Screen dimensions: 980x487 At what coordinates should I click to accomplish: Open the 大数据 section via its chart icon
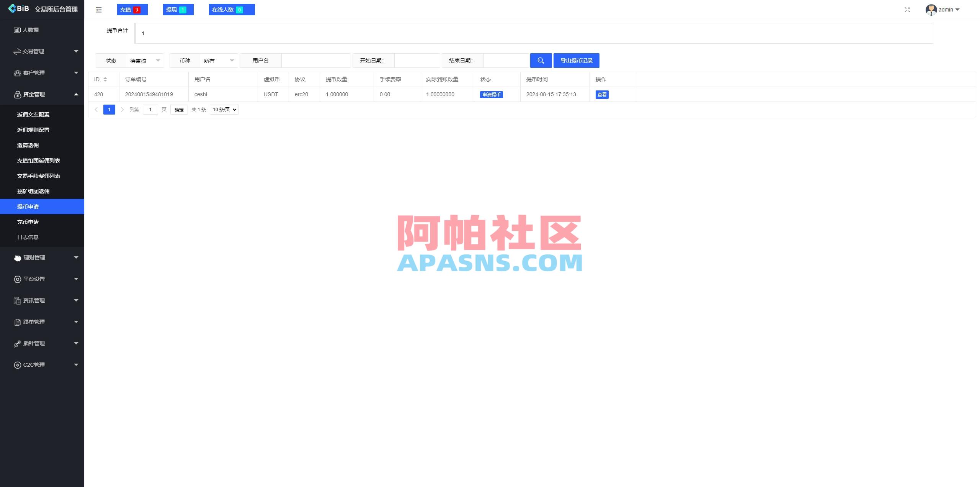tap(17, 30)
